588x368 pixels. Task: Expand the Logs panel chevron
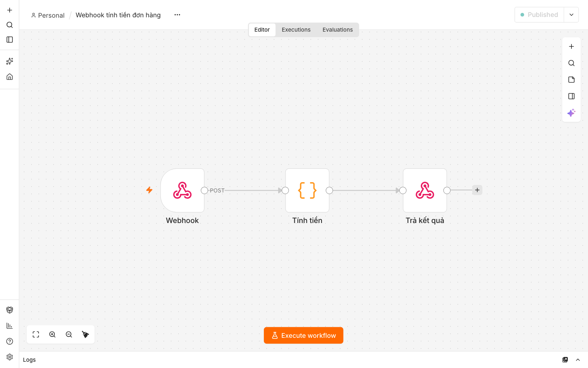coord(578,360)
